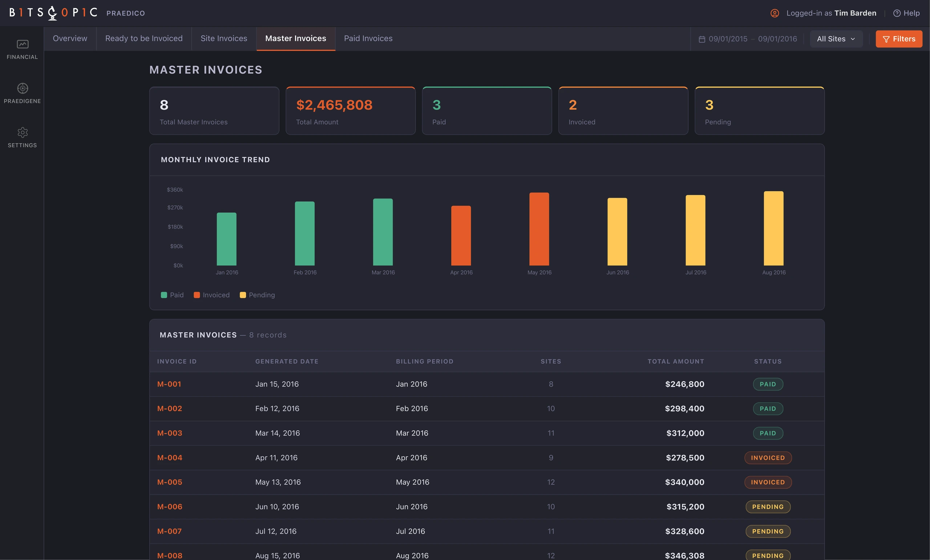930x560 pixels.
Task: Toggle the Paid legend series
Action: 172,295
